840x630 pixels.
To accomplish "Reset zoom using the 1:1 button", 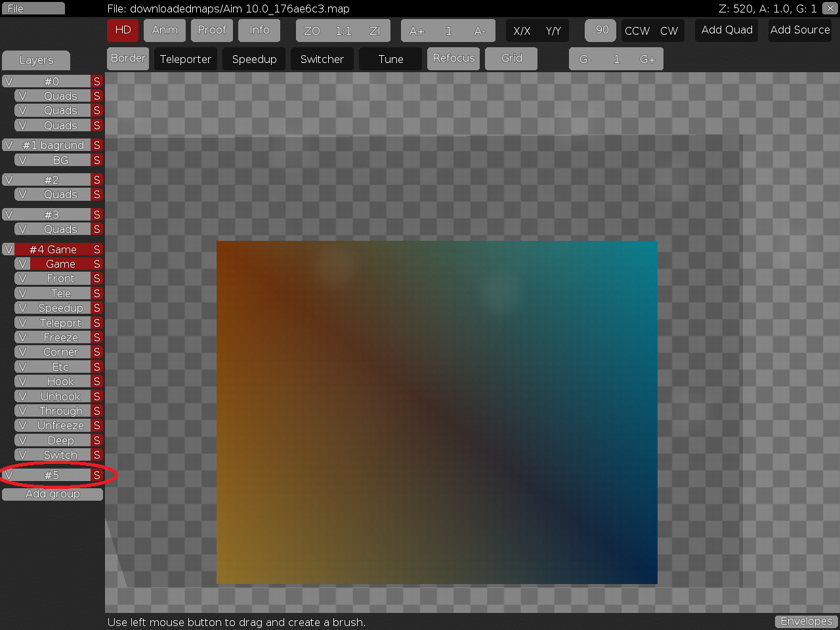I will [343, 31].
